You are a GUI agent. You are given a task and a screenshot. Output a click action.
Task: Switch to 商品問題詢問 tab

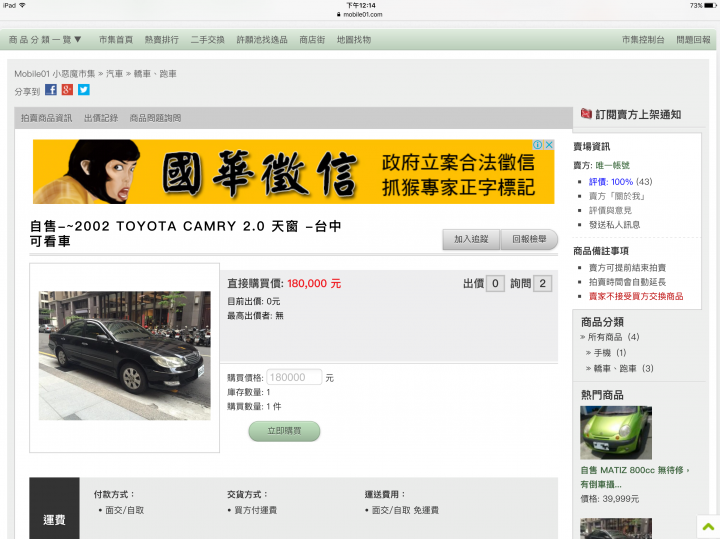coord(155,118)
